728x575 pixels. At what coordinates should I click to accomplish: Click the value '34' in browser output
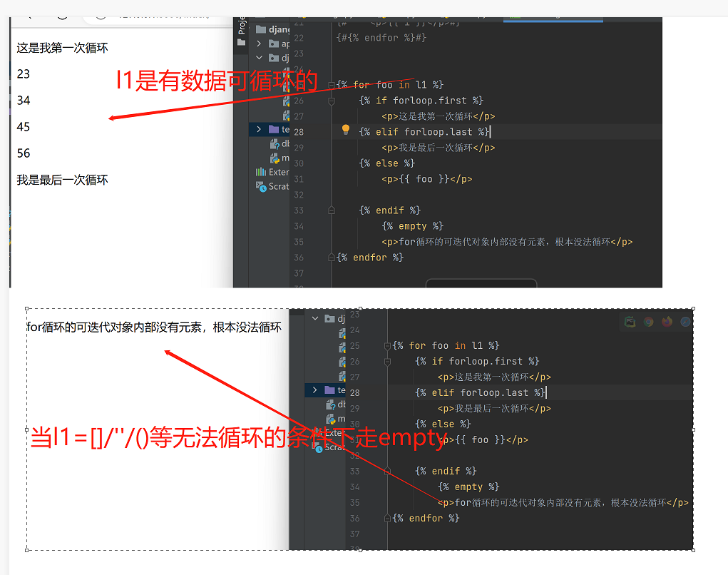24,101
